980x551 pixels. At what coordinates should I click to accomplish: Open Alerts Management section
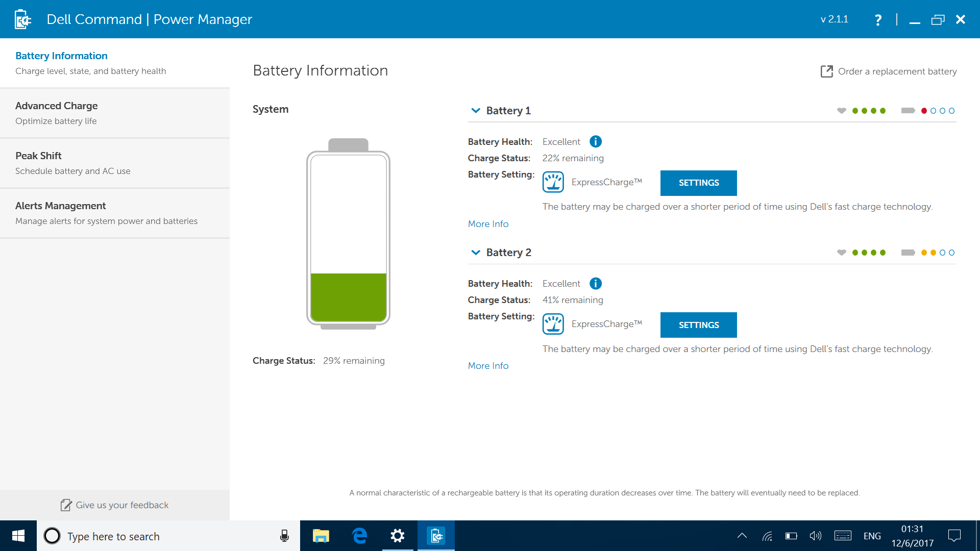coord(115,213)
